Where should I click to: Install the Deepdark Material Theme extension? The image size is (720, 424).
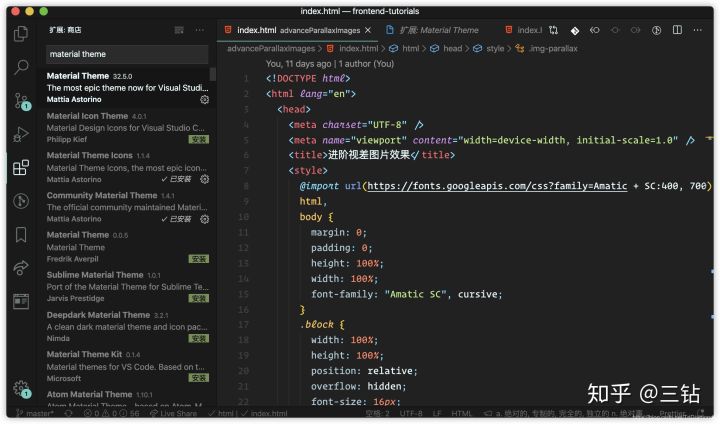tap(199, 339)
